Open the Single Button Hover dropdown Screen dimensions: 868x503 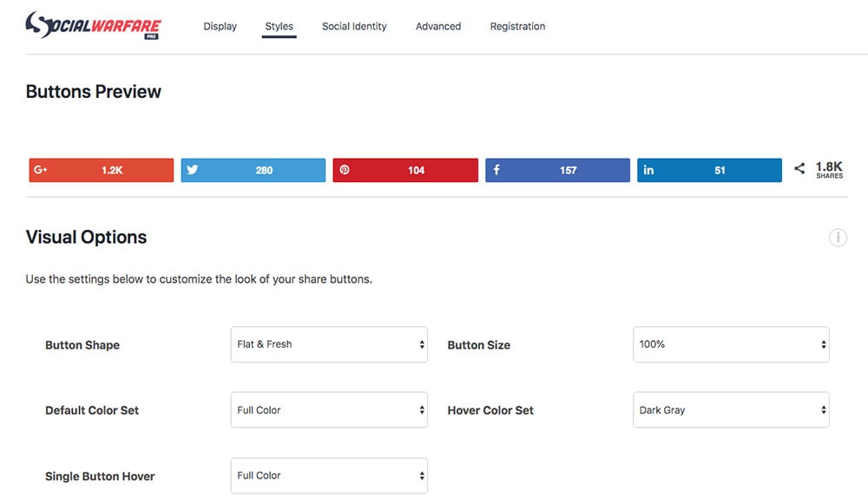pos(329,475)
